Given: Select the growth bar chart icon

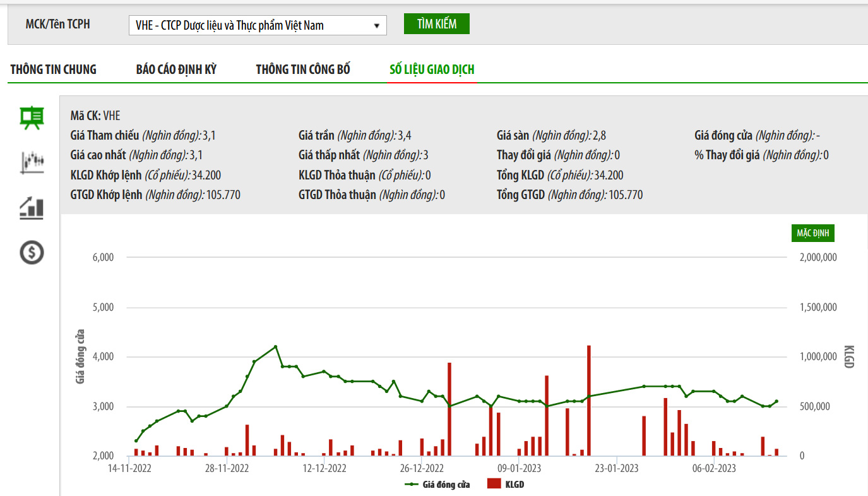Looking at the screenshot, I should pos(32,208).
